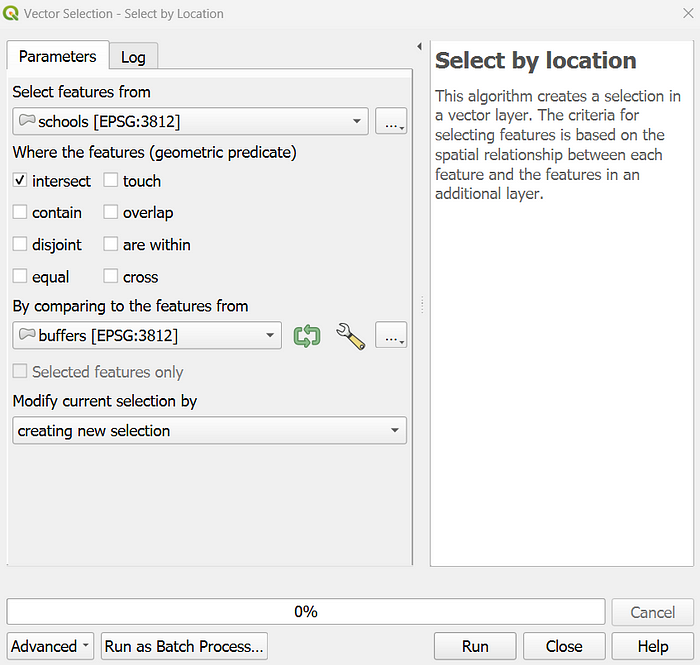Click the panel splitter handle dots
700x665 pixels.
422,305
